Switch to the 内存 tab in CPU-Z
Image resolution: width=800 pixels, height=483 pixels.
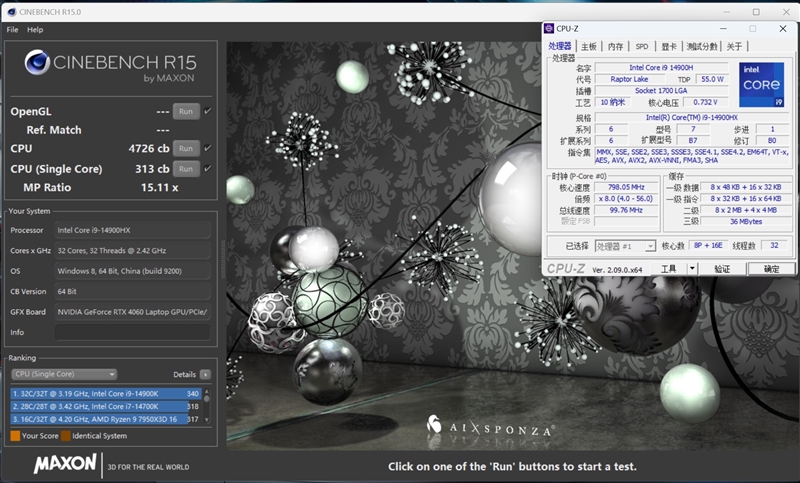(x=615, y=46)
